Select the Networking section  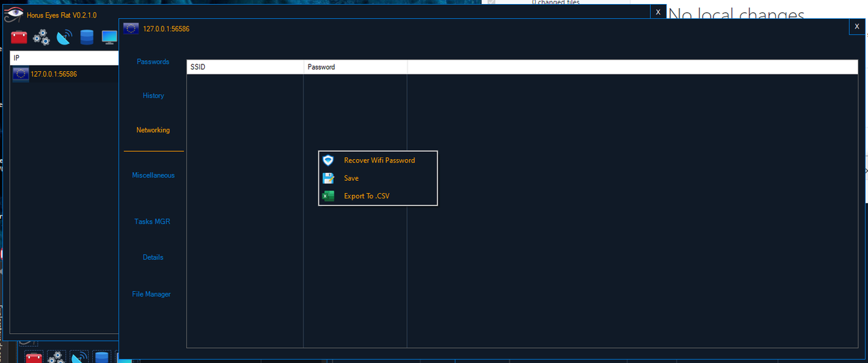coord(153,130)
